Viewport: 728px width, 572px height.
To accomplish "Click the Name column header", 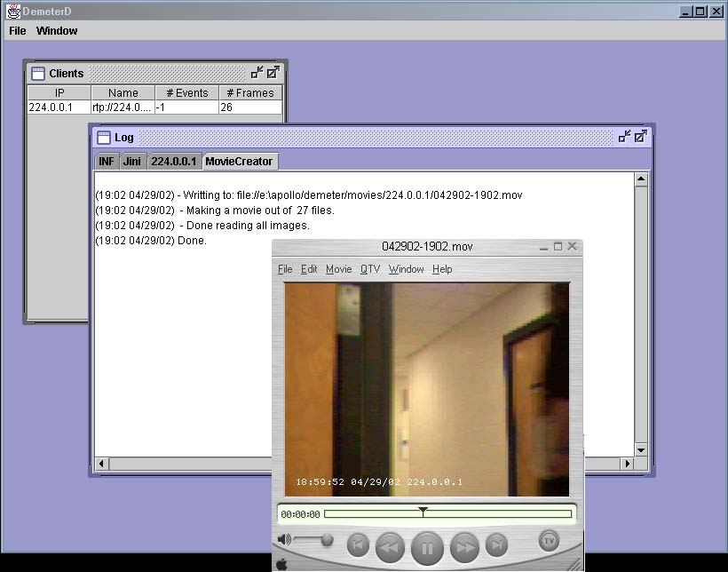I will pos(123,93).
